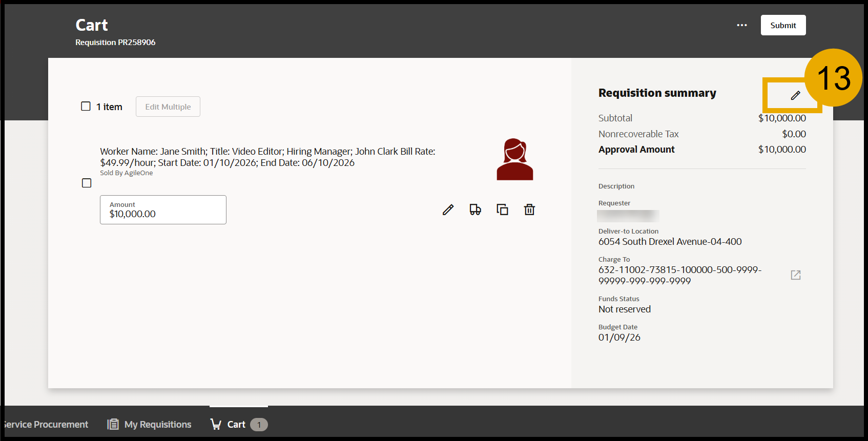Click the 'Requisition summary' heading
The height and width of the screenshot is (441, 868).
click(x=657, y=93)
